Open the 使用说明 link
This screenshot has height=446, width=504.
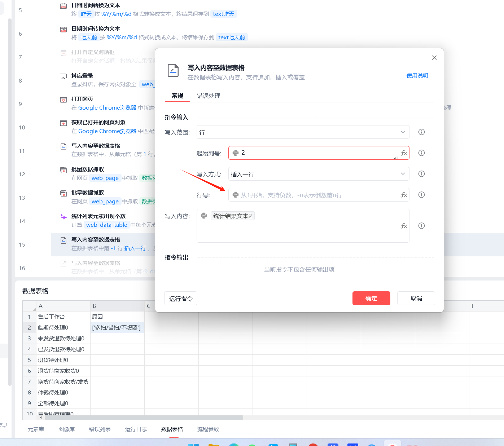point(417,76)
